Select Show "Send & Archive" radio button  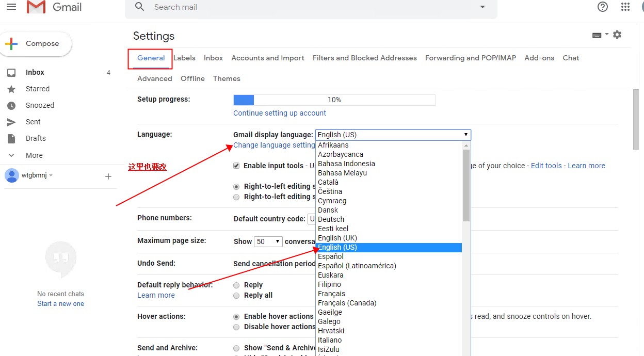236,348
